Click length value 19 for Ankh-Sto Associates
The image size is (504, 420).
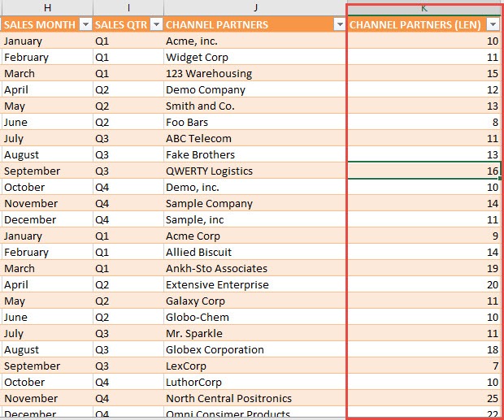click(x=424, y=268)
